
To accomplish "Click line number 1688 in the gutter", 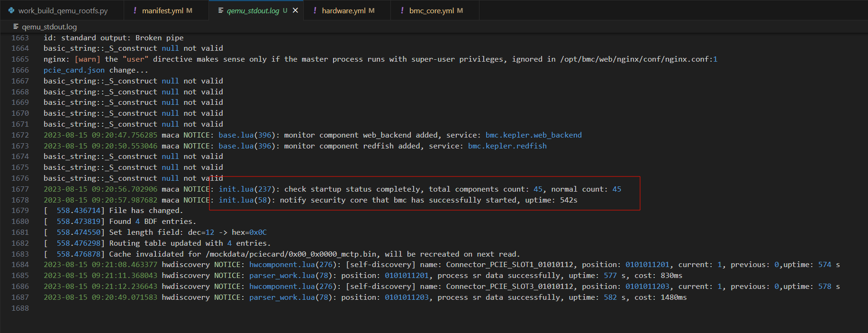I will click(x=20, y=308).
